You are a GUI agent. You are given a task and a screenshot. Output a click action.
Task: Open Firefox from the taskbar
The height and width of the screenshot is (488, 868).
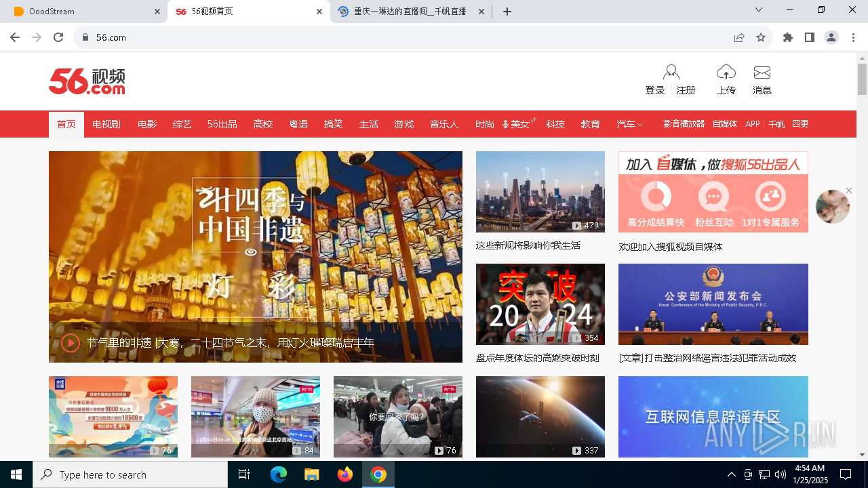tap(345, 474)
